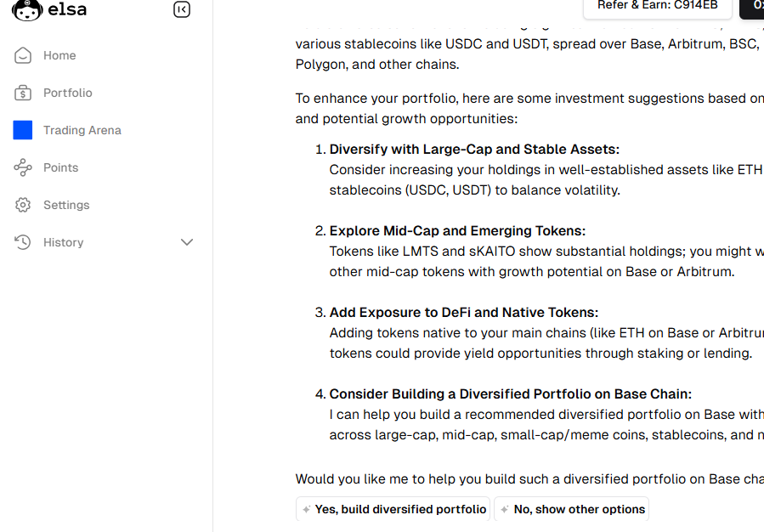764x532 pixels.
Task: Open the Portfolio menu label
Action: coord(68,93)
